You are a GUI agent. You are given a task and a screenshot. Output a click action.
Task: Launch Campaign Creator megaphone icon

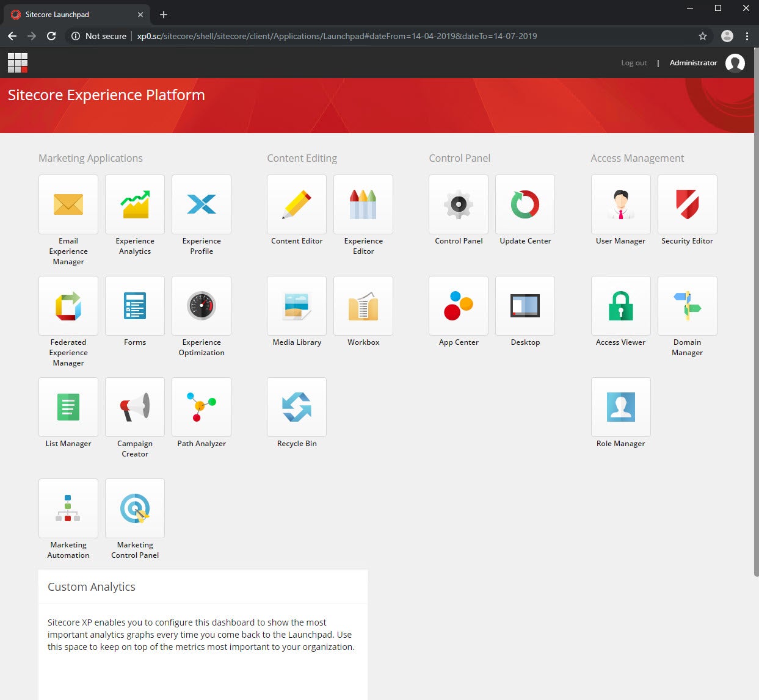(x=135, y=407)
